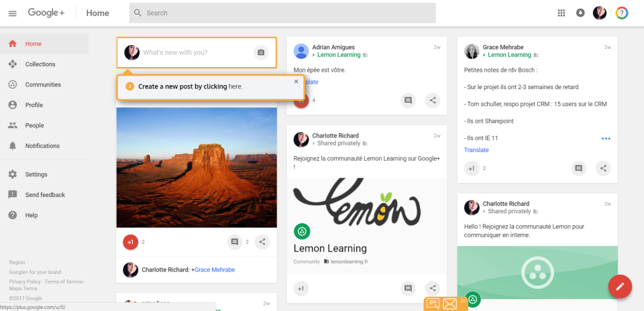Open the desert landscape photo
Viewport: 644px width, 311px height.
coord(197,168)
